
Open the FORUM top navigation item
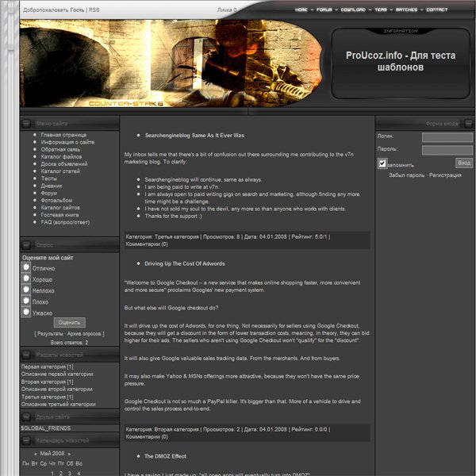pyautogui.click(x=324, y=10)
